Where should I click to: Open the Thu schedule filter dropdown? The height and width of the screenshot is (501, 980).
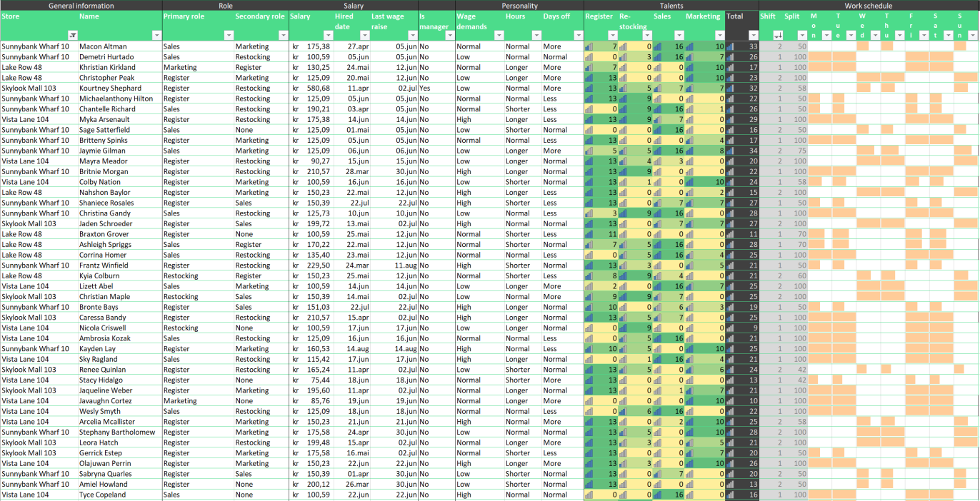(x=899, y=35)
